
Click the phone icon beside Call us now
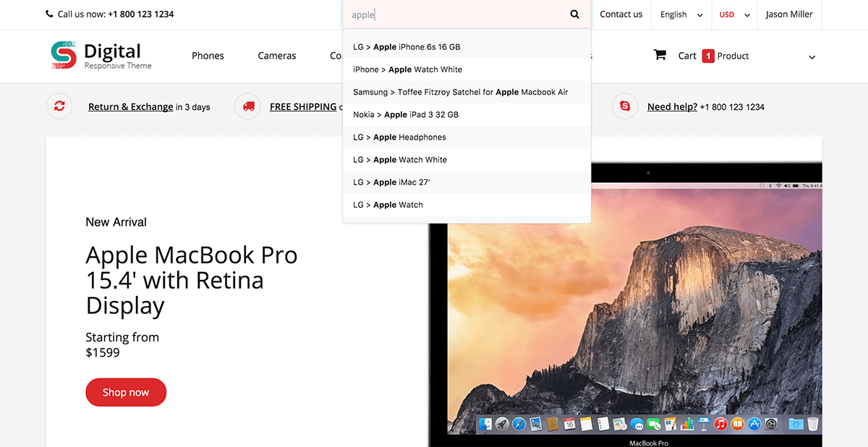click(49, 14)
